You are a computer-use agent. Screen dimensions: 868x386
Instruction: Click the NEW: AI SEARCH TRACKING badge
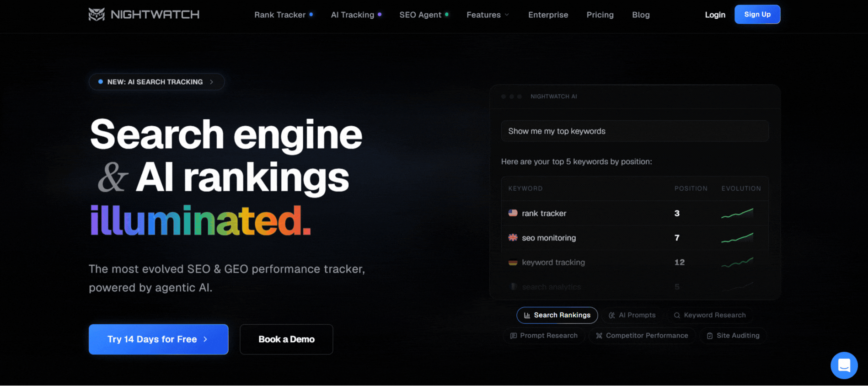click(156, 82)
